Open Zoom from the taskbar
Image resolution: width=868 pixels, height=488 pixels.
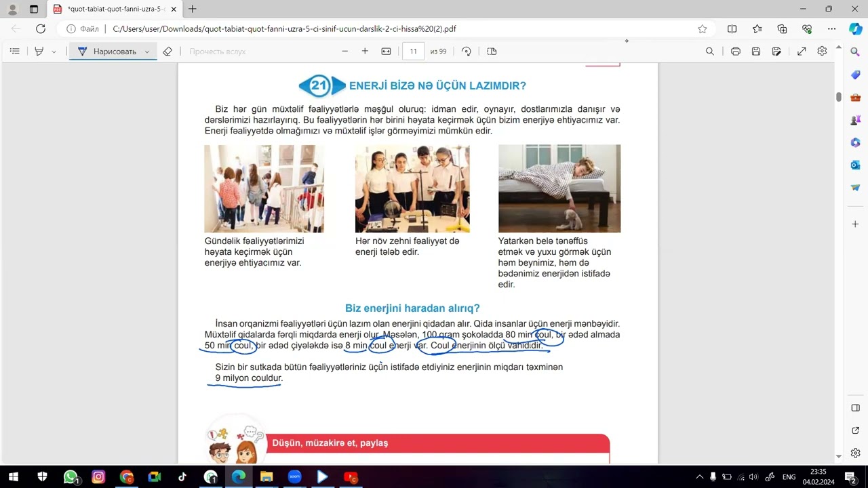(294, 477)
